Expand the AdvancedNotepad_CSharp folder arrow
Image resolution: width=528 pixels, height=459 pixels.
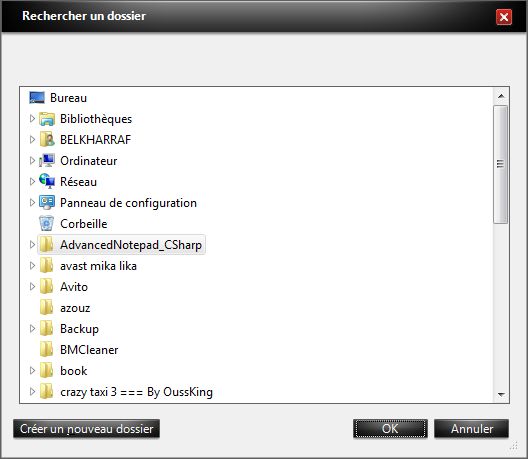(x=32, y=244)
